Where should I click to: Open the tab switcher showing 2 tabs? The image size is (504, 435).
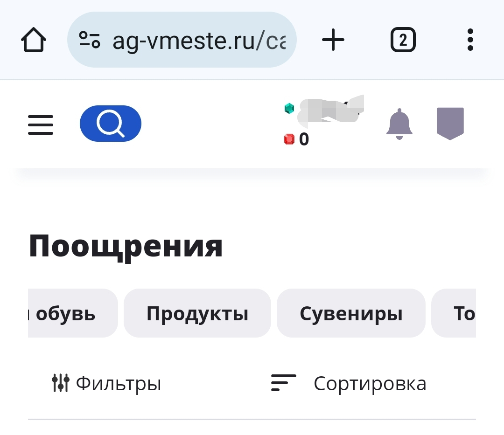403,40
